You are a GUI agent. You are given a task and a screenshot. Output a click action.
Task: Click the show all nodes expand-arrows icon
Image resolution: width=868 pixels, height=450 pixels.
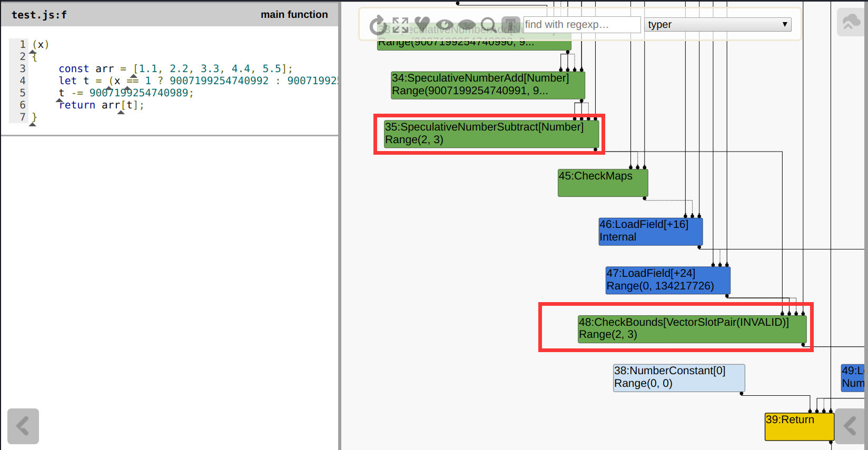(400, 25)
